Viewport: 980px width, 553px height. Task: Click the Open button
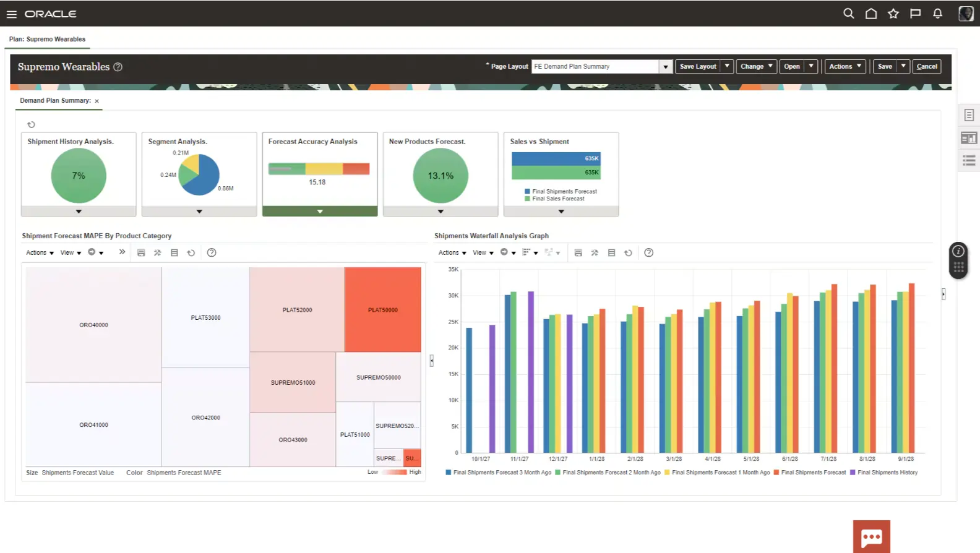tap(792, 66)
